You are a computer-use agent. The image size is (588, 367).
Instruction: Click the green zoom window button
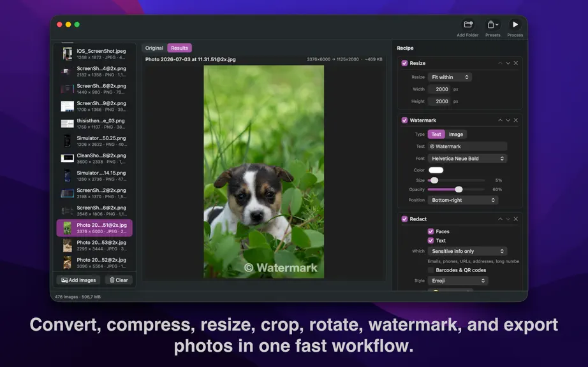[x=77, y=24]
